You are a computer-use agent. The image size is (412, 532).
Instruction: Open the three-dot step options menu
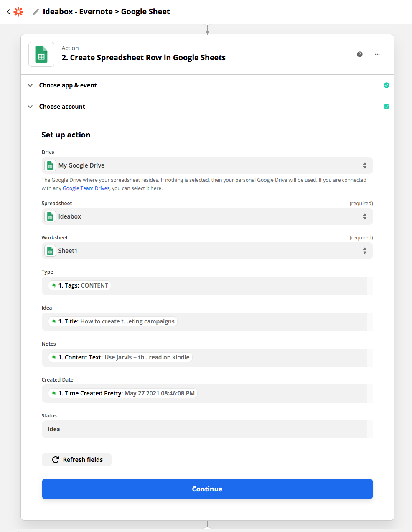[x=377, y=54]
